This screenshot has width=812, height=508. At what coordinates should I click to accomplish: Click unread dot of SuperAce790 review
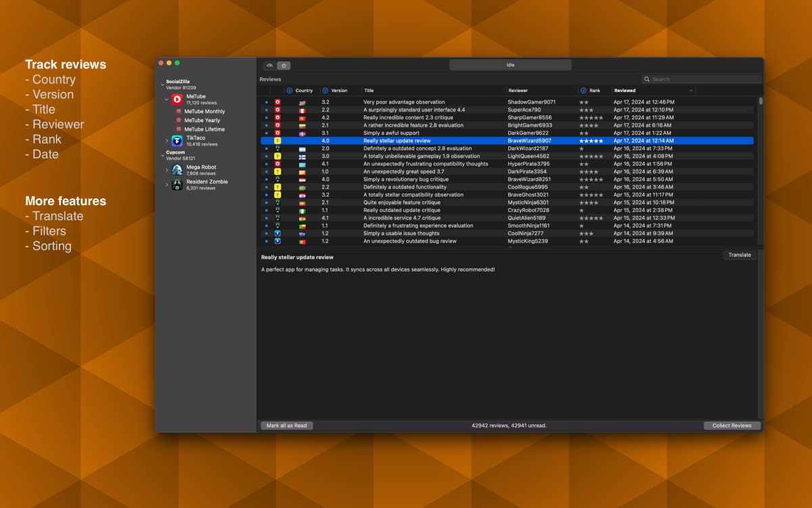(x=267, y=110)
